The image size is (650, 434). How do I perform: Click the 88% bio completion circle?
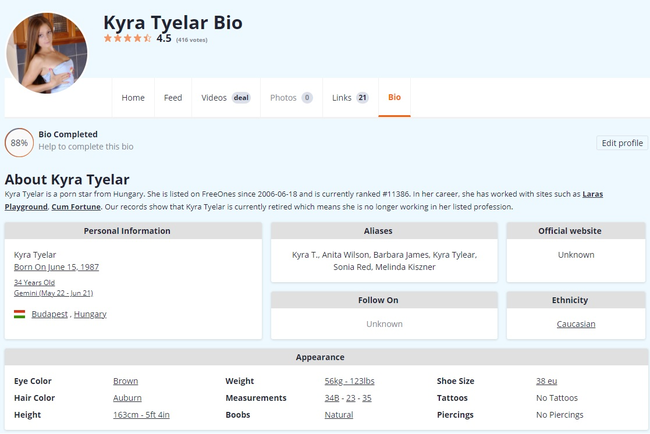(x=19, y=143)
